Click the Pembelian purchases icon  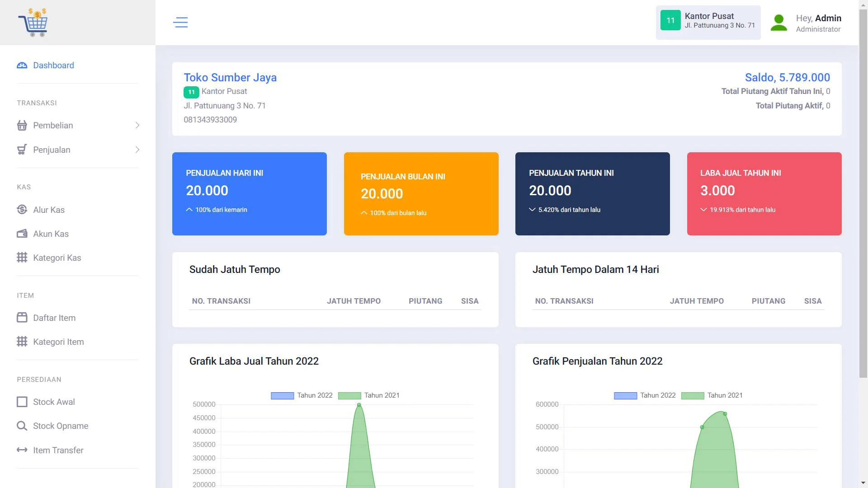pos(22,125)
